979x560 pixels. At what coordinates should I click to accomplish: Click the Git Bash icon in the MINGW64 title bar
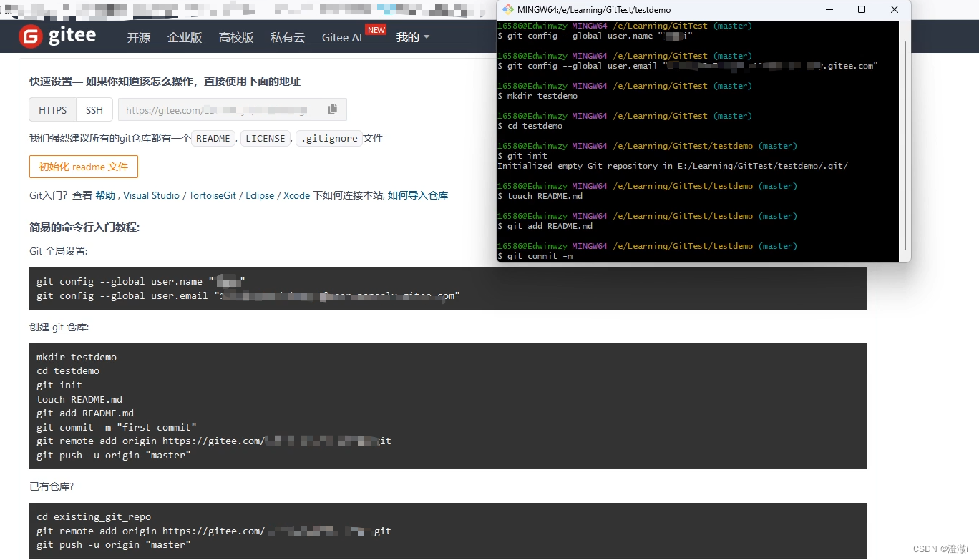pyautogui.click(x=508, y=9)
